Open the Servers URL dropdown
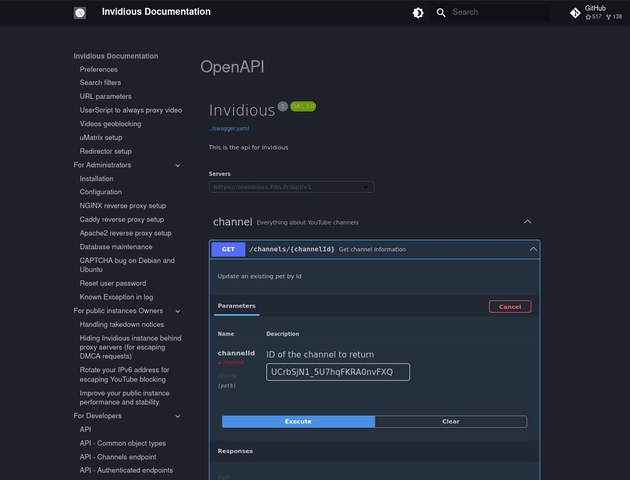Screen dimensions: 630x480 [x=291, y=187]
